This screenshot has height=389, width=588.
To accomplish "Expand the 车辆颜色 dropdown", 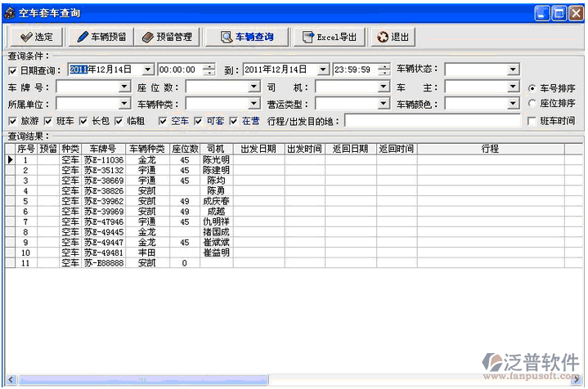I will [513, 104].
